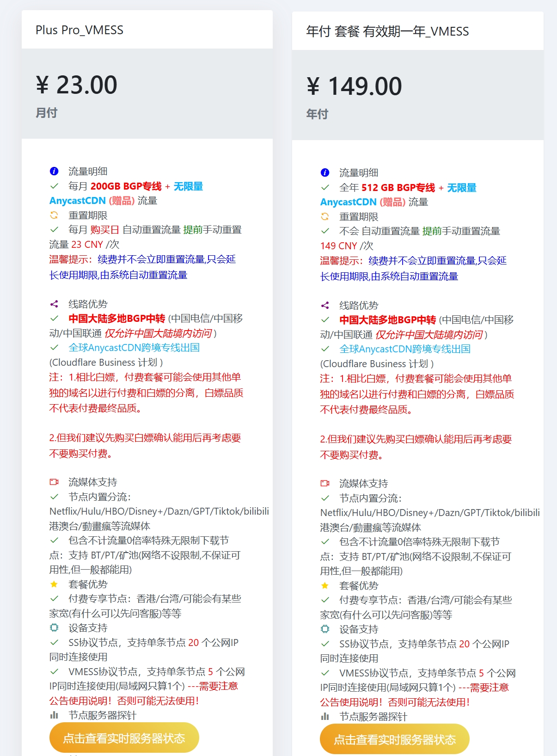Click the ¥ 149.00 yearly price
This screenshot has width=557, height=756.
pos(354,86)
